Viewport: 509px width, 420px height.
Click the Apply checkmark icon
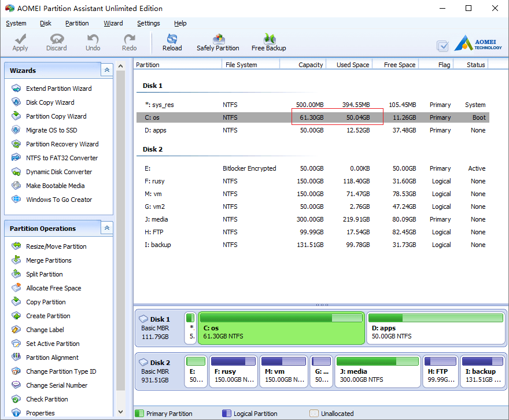click(20, 39)
